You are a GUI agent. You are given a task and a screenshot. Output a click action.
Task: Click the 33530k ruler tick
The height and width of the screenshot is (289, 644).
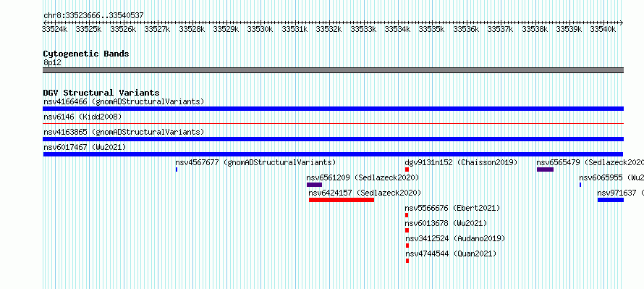point(260,29)
